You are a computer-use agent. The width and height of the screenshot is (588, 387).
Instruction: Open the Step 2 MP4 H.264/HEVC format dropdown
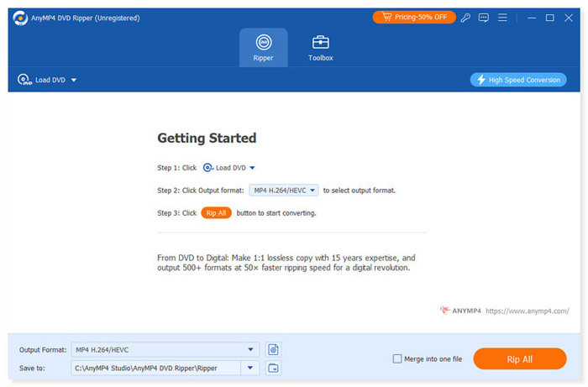pos(284,191)
